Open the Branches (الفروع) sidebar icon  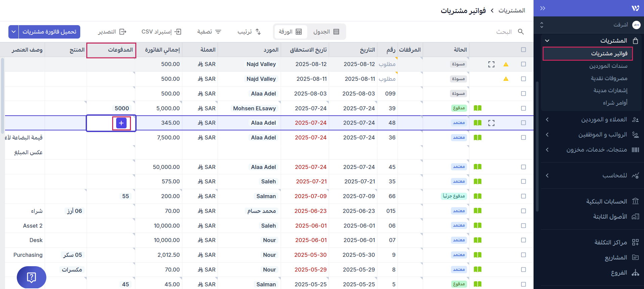point(635,273)
